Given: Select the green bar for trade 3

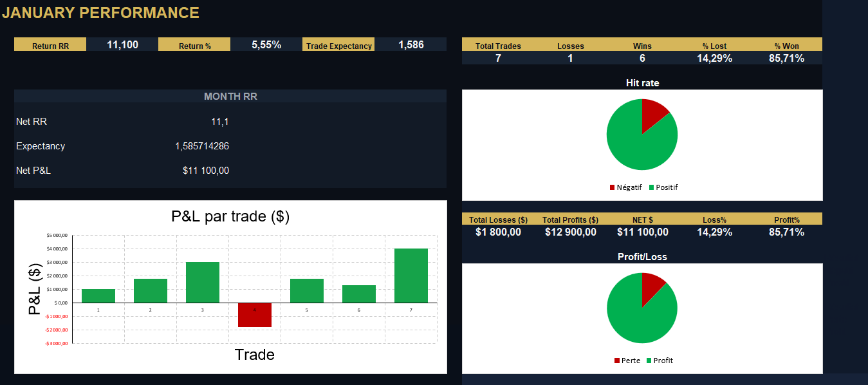Looking at the screenshot, I should [203, 282].
